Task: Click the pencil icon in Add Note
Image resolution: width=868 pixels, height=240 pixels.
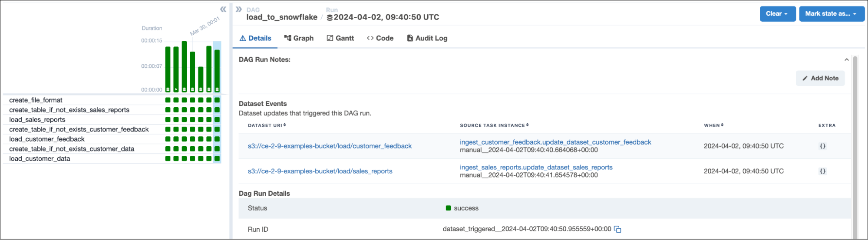Action: tap(805, 79)
